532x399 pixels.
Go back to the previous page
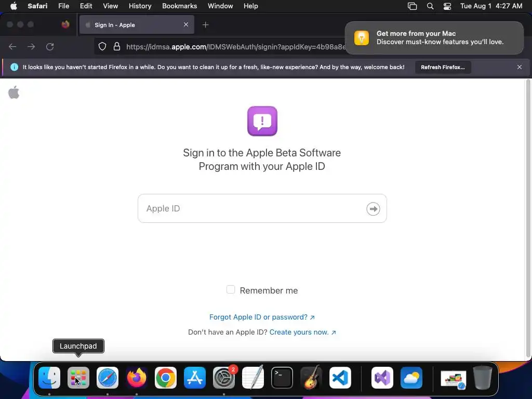tap(12, 46)
